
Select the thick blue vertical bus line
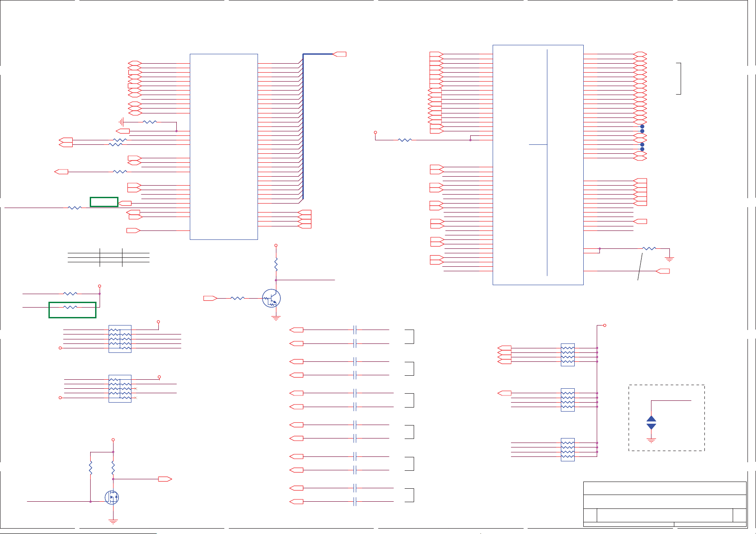[303, 126]
